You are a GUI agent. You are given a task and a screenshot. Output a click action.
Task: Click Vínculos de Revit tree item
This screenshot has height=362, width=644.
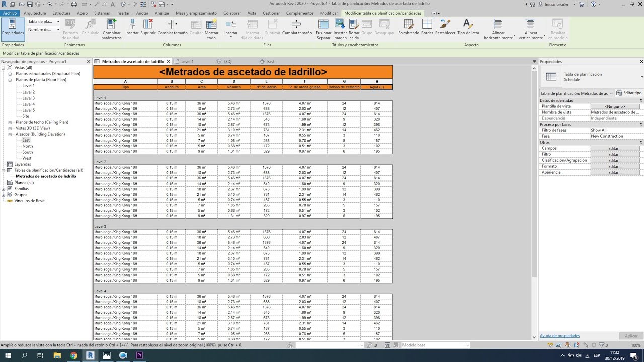click(30, 201)
